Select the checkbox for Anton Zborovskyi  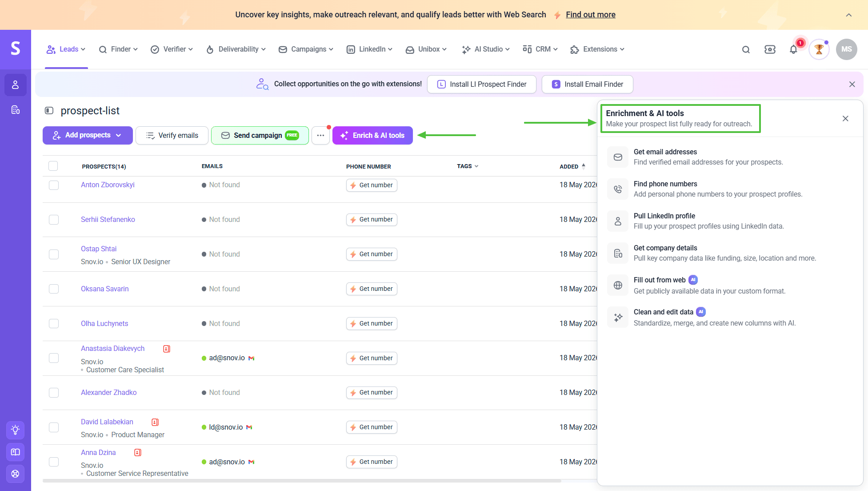54,185
